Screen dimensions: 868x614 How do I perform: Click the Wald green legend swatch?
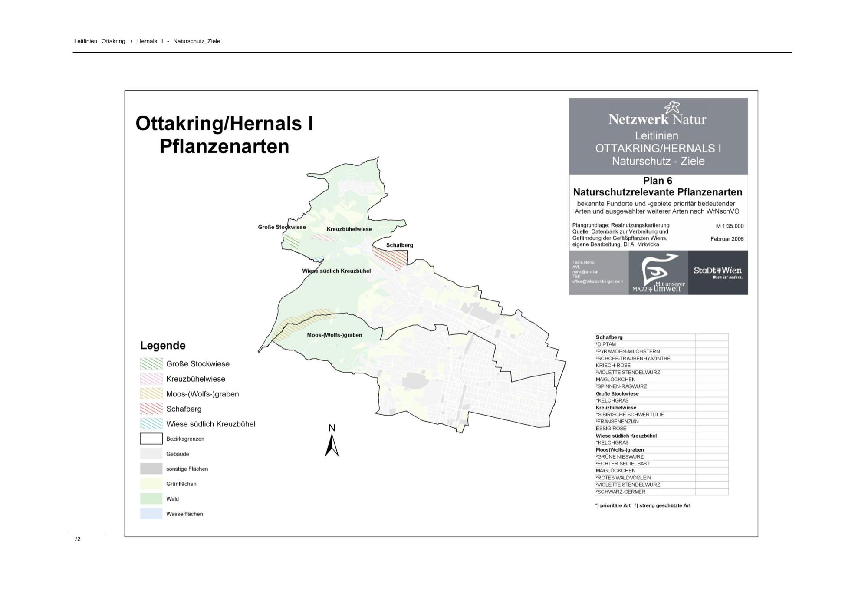[151, 499]
